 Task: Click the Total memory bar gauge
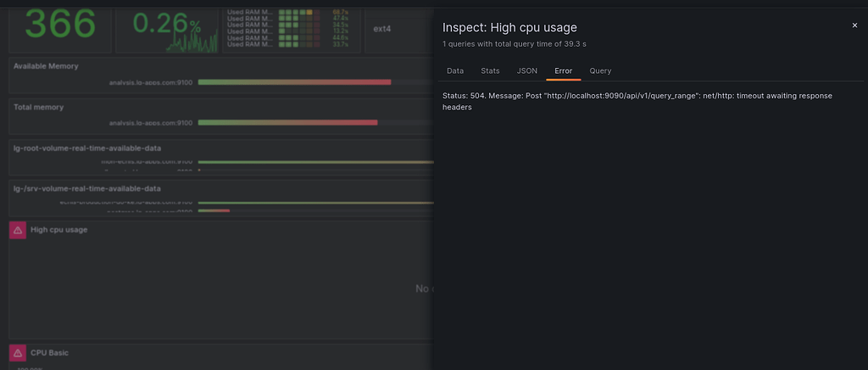(287, 123)
